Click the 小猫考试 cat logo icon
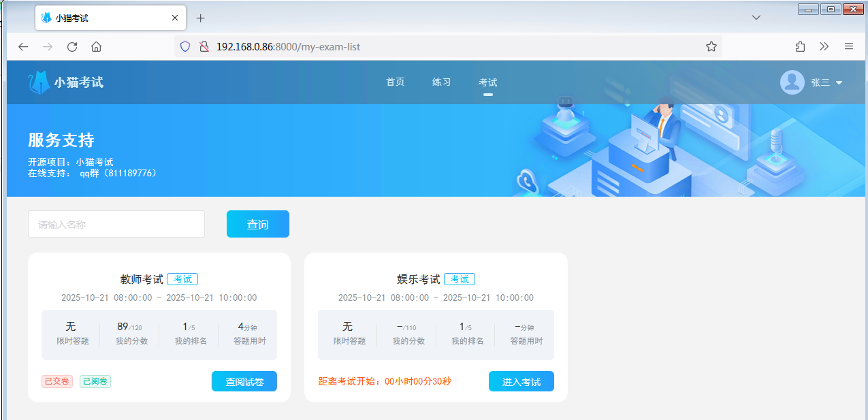The height and width of the screenshot is (420, 868). 38,82
